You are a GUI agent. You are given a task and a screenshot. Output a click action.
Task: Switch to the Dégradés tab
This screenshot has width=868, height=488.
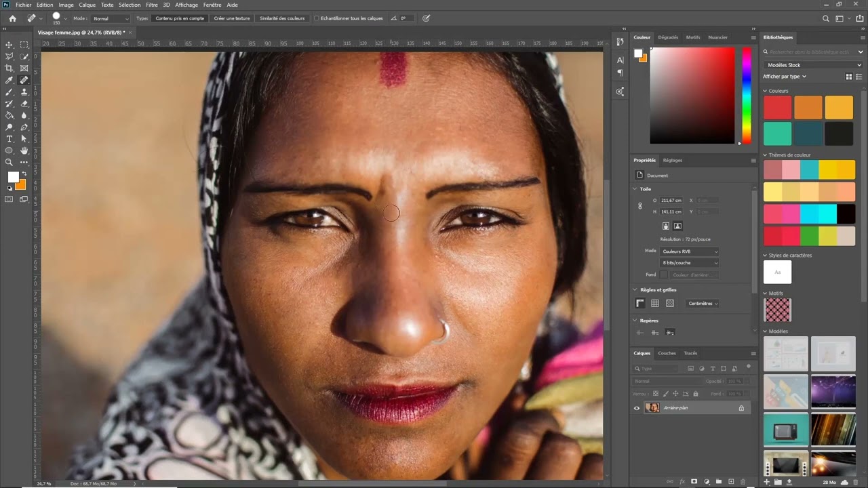tap(668, 37)
